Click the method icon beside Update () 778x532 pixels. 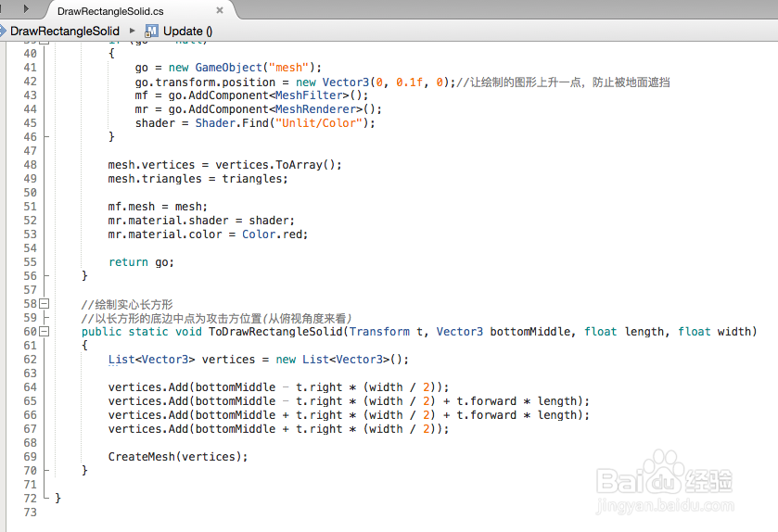coord(151,32)
